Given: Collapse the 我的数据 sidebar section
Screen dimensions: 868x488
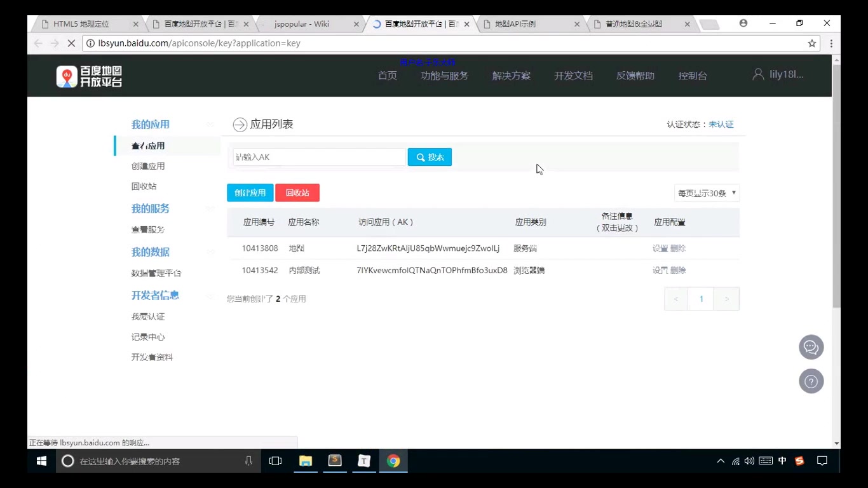Looking at the screenshot, I should pos(210,252).
